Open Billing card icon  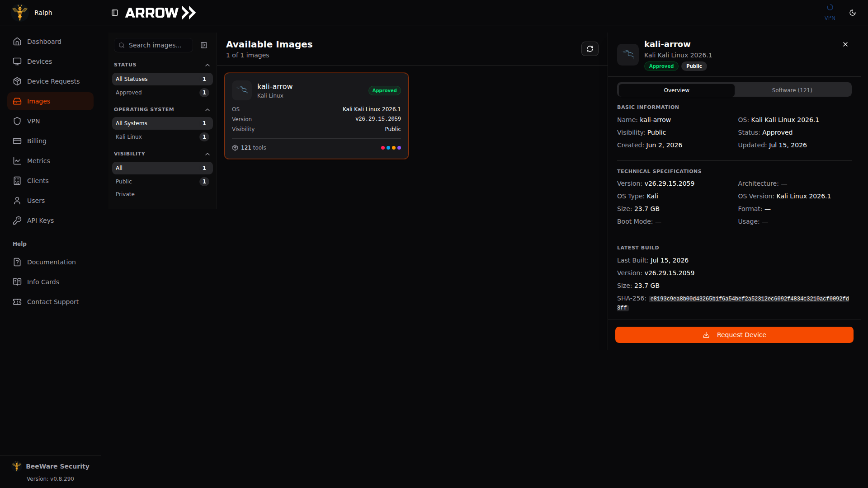(17, 141)
